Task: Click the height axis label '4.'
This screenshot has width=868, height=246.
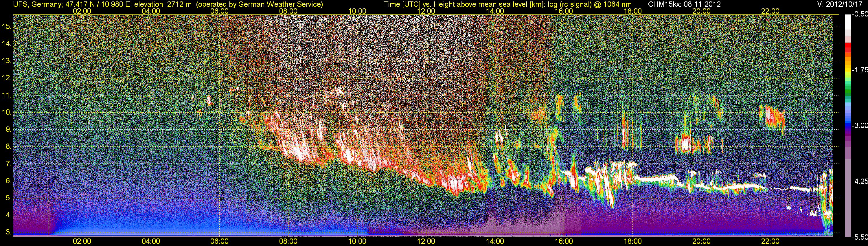Action: (x=8, y=215)
